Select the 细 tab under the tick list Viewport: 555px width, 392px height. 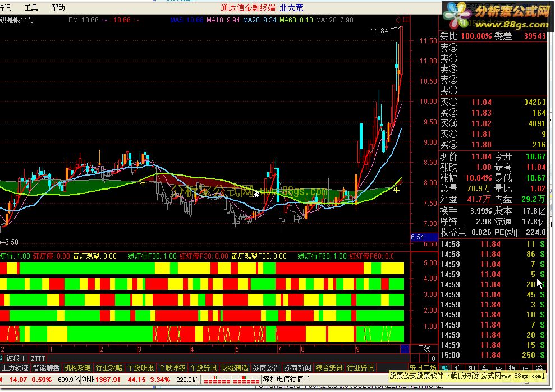pyautogui.click(x=472, y=368)
